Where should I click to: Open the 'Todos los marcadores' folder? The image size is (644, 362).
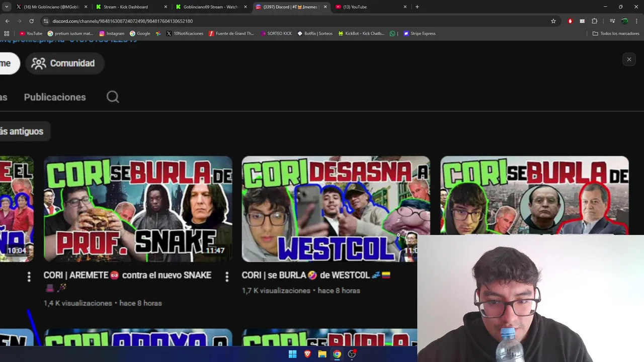pyautogui.click(x=616, y=34)
